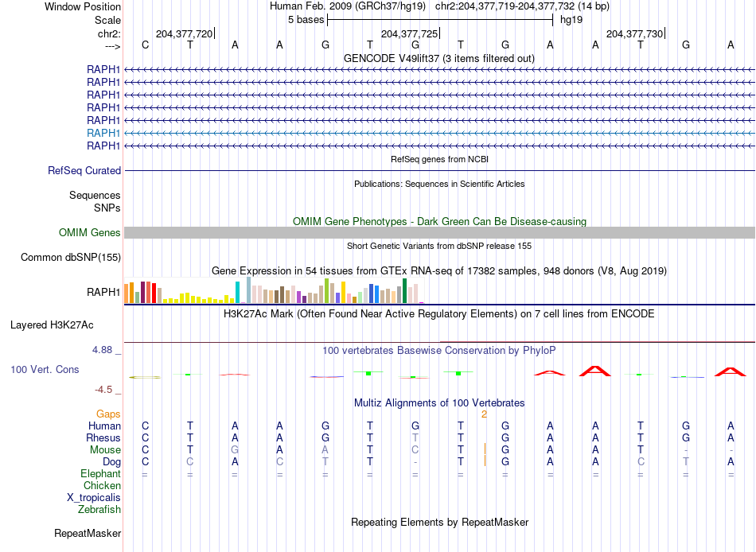Click the gray OMIM Genes item bar
756x552 pixels.
click(439, 233)
